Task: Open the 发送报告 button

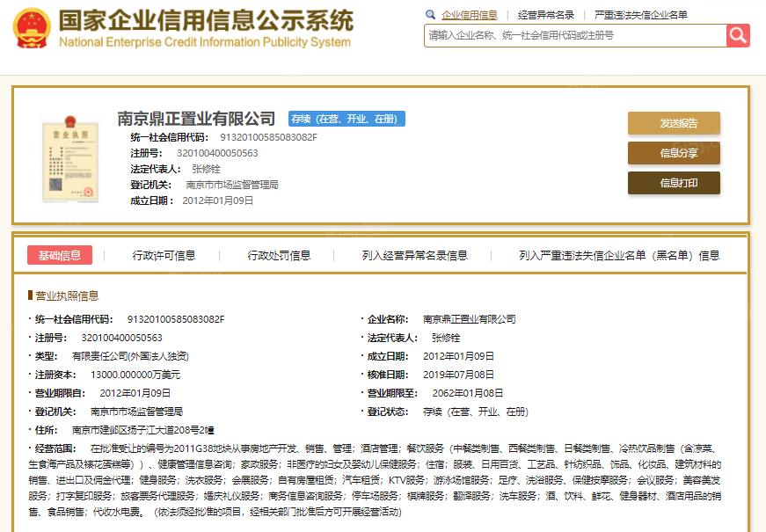Action: (x=673, y=123)
